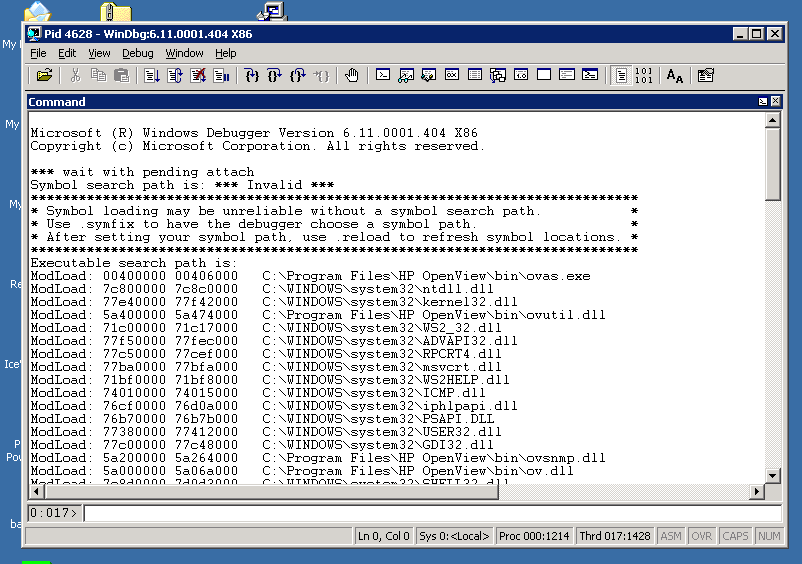Screen dimensions: 802x564
Task: Click the CAPS status bar indicator
Action: (x=735, y=536)
